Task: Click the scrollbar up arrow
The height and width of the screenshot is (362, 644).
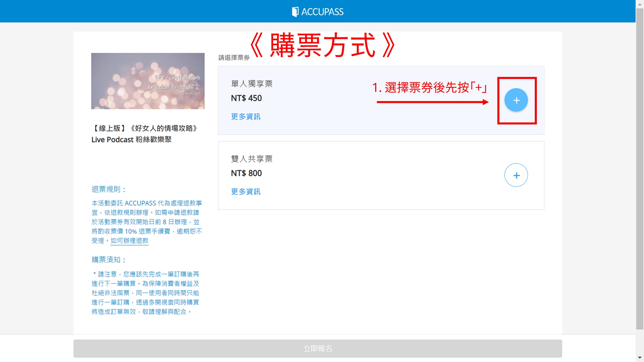Action: [x=639, y=4]
